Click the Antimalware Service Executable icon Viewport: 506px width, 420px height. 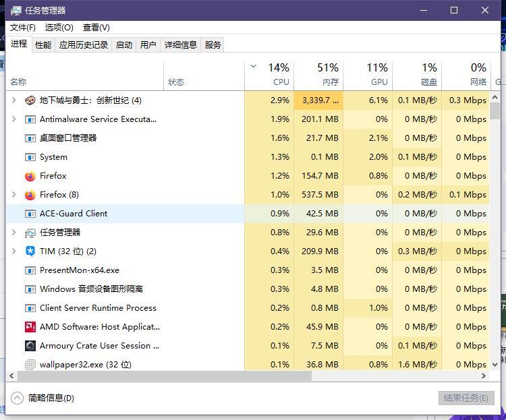30,119
